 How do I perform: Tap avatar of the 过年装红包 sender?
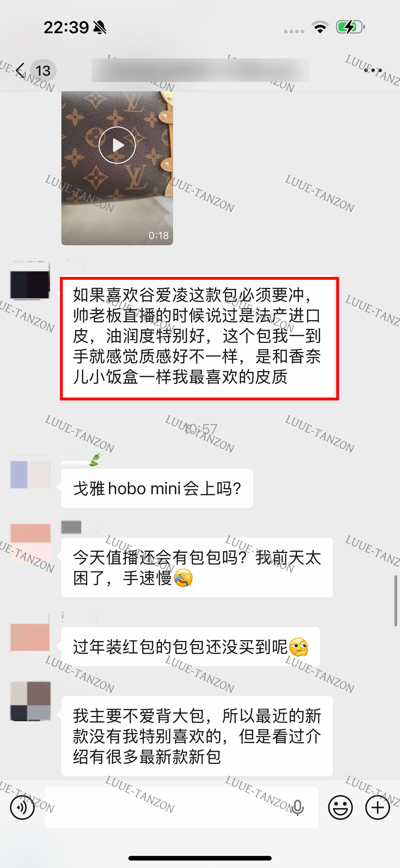[x=30, y=633]
